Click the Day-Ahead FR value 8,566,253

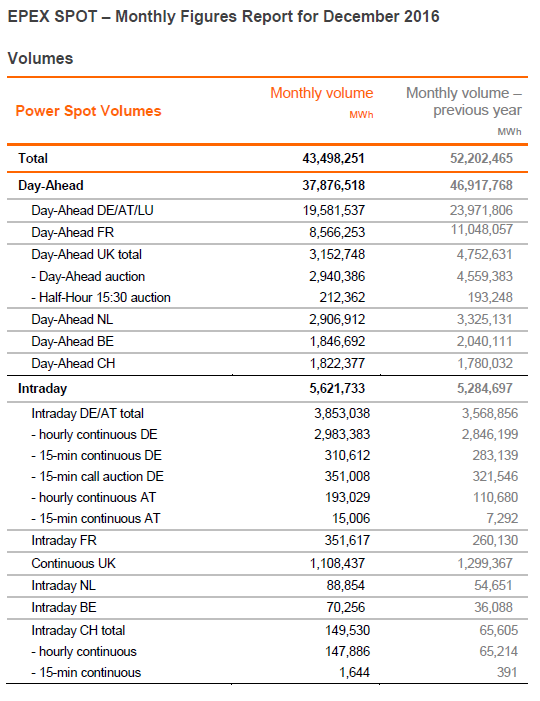click(337, 232)
